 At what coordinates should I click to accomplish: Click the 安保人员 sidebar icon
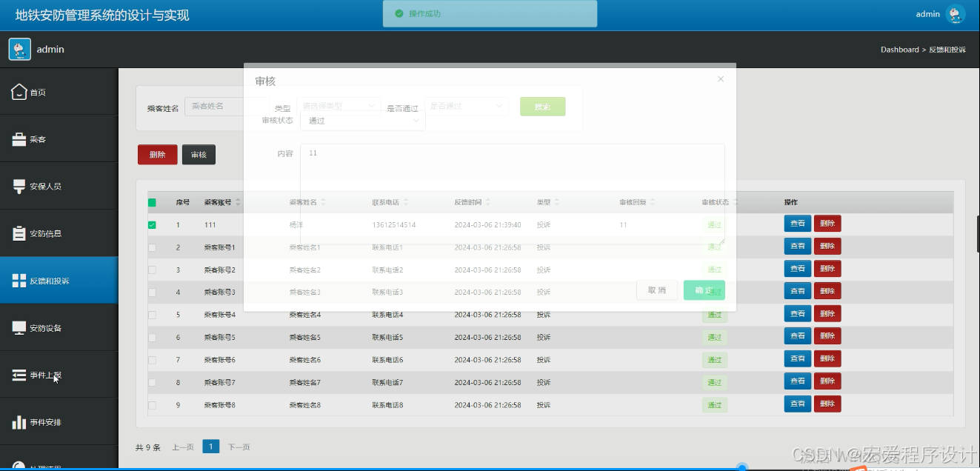tap(19, 186)
